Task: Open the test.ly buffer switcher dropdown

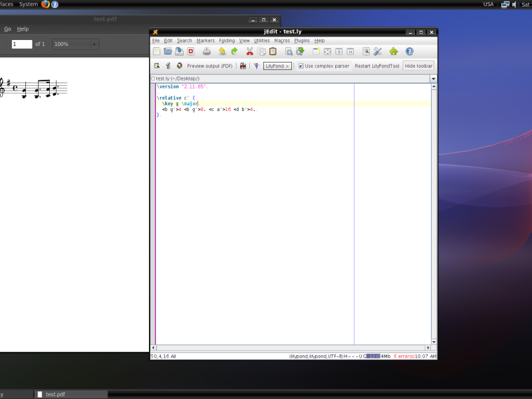Action: 434,78
